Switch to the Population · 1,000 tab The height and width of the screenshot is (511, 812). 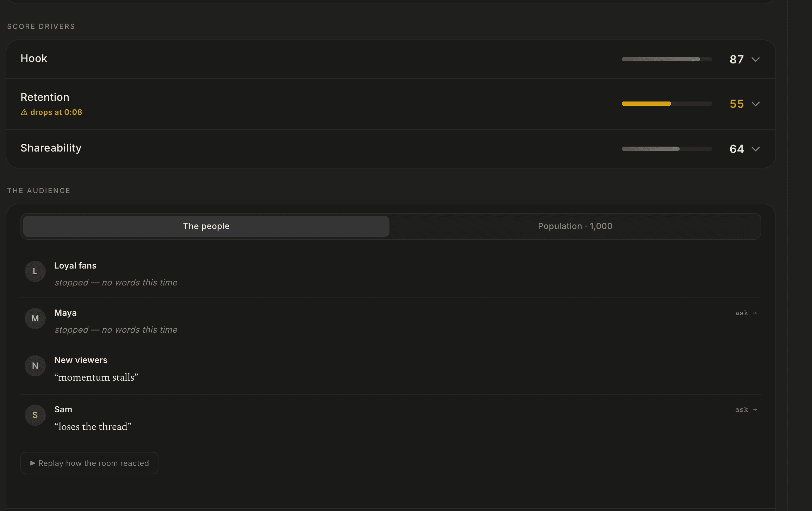coord(575,226)
